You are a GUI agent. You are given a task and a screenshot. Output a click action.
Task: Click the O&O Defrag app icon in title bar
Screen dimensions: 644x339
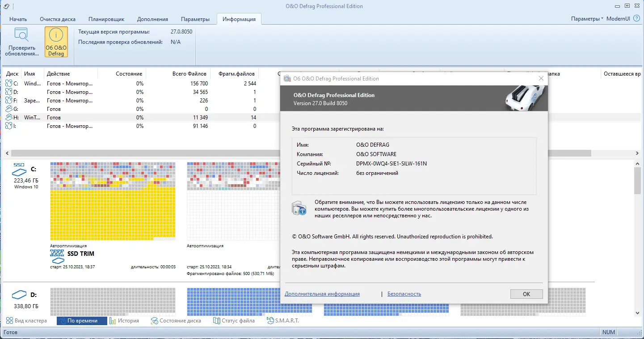pos(6,6)
